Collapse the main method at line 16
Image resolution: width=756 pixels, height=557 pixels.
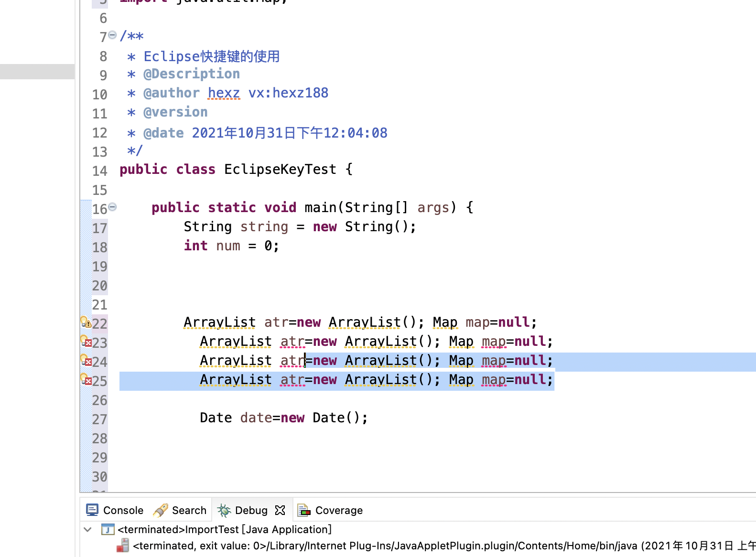coord(112,207)
